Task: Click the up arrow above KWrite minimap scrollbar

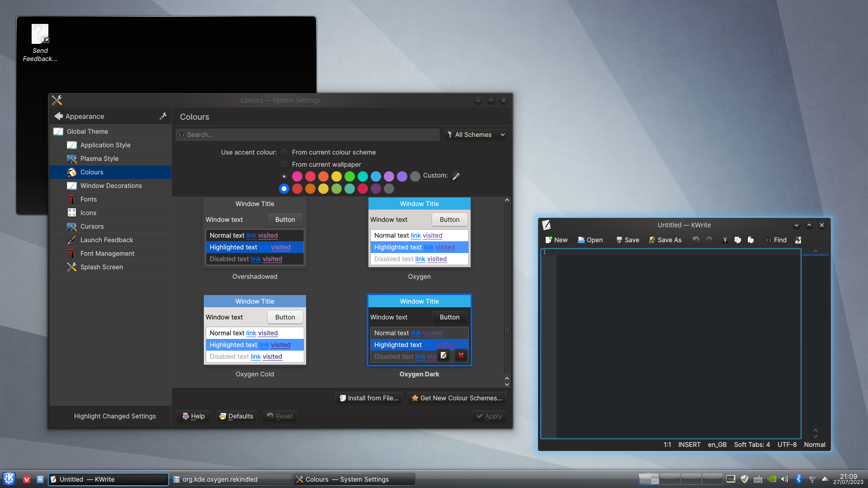Action: tap(816, 251)
